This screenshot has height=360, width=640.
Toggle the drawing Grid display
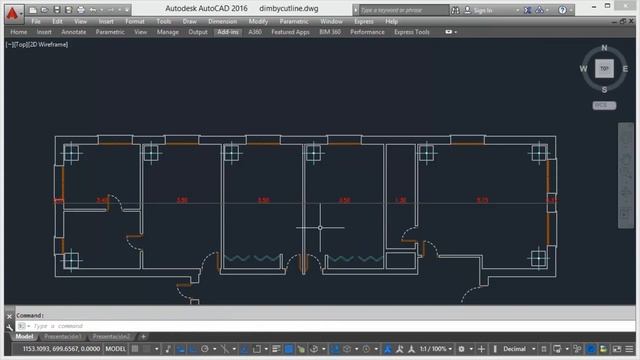135,349
